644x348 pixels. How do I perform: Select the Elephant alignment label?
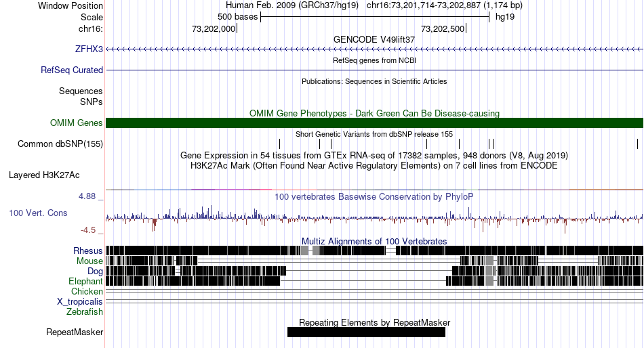85,281
